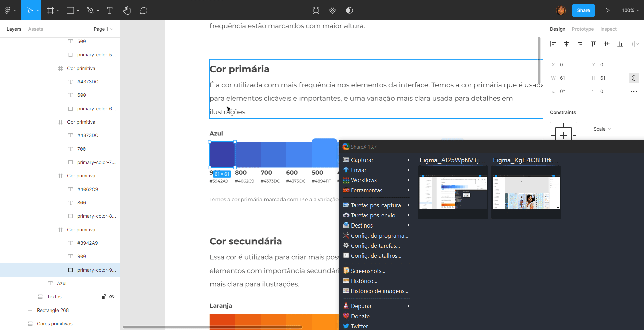Click the Present play button
The image size is (644, 330).
[x=607, y=10]
